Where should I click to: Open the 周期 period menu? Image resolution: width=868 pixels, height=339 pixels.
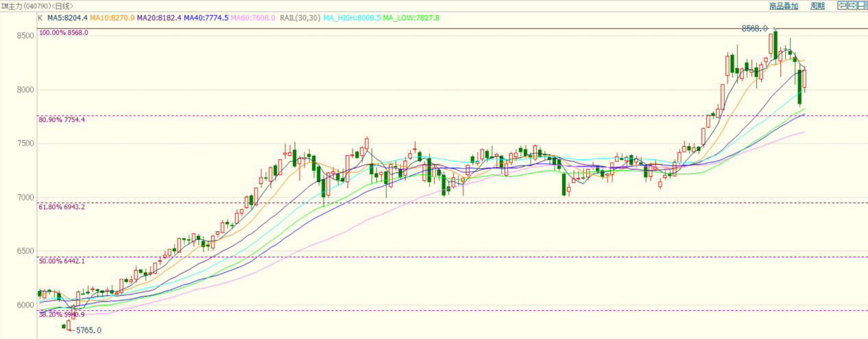(x=817, y=6)
